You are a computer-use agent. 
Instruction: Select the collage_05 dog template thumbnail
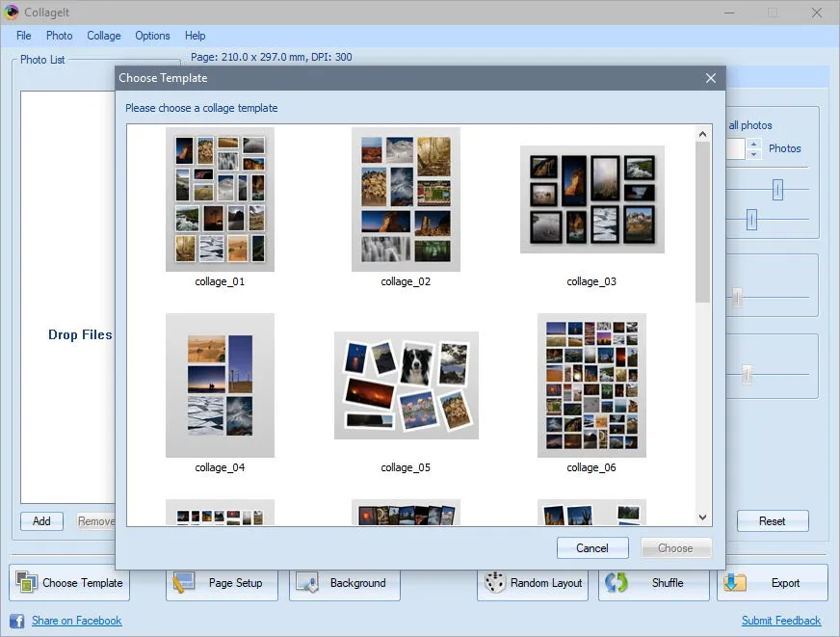coord(407,385)
